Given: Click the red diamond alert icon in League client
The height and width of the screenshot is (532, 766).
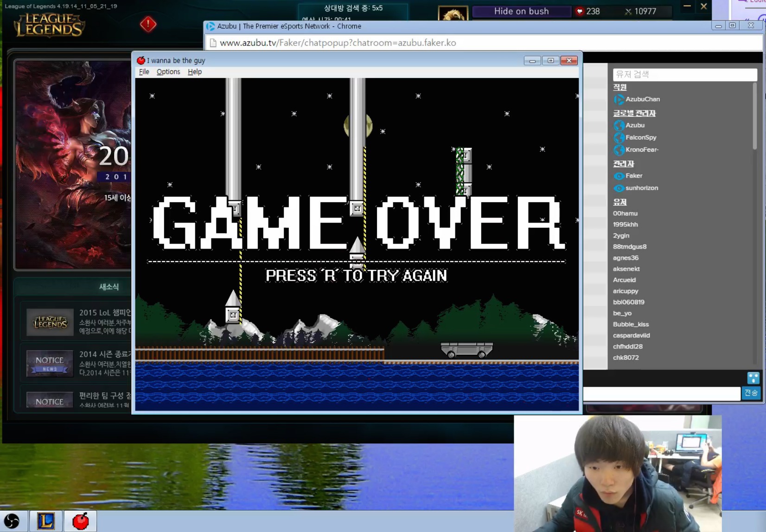Looking at the screenshot, I should pos(148,24).
